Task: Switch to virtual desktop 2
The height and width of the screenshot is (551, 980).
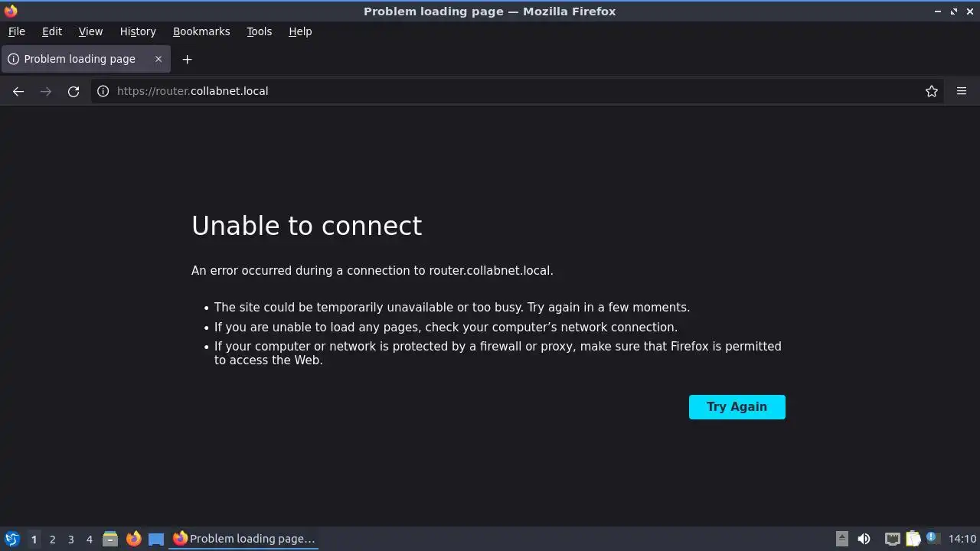Action: tap(52, 539)
